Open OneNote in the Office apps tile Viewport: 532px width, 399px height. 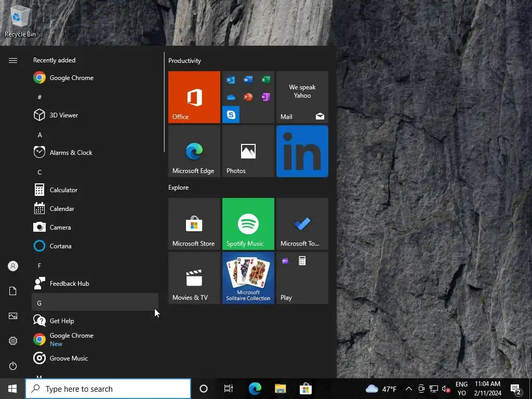(265, 97)
